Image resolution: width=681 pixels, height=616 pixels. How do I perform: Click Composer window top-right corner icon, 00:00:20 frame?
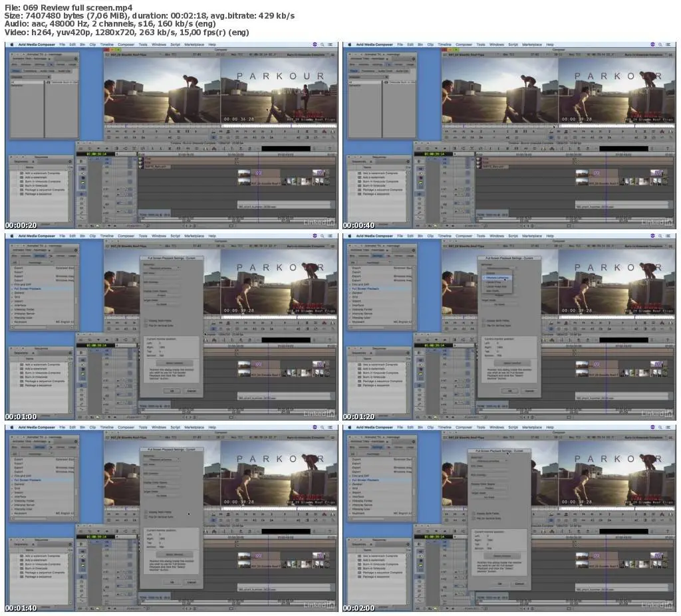coord(334,54)
